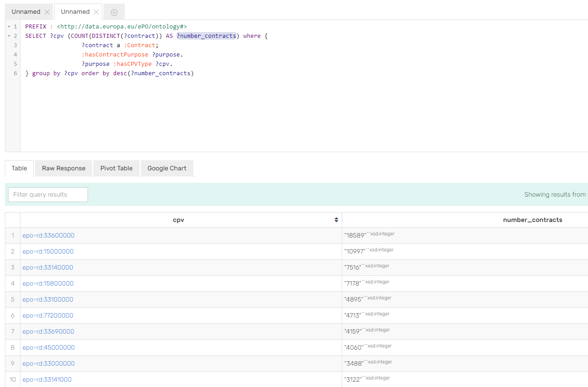Collapse the code fold arrow at line 1
This screenshot has width=588, height=387.
point(9,27)
